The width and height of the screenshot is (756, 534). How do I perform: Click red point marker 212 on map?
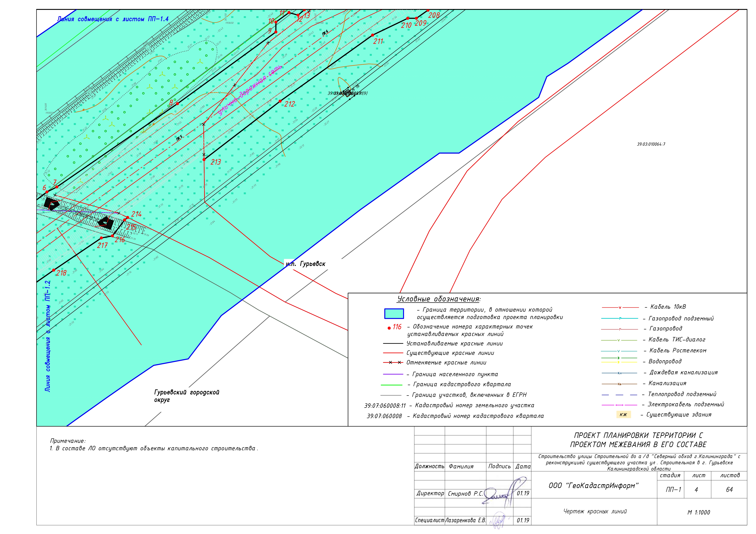(x=280, y=101)
